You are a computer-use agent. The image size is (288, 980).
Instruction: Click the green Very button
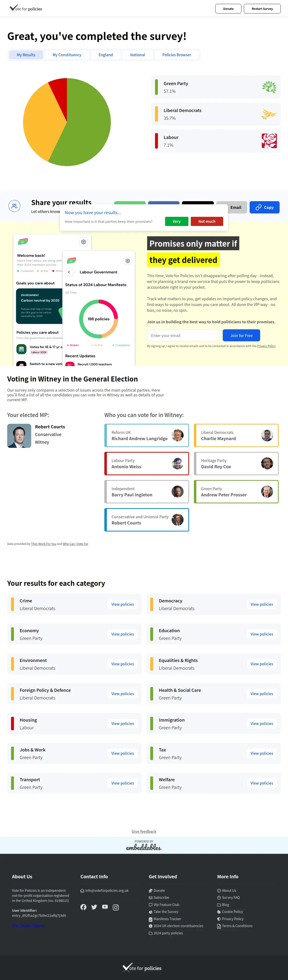[176, 221]
